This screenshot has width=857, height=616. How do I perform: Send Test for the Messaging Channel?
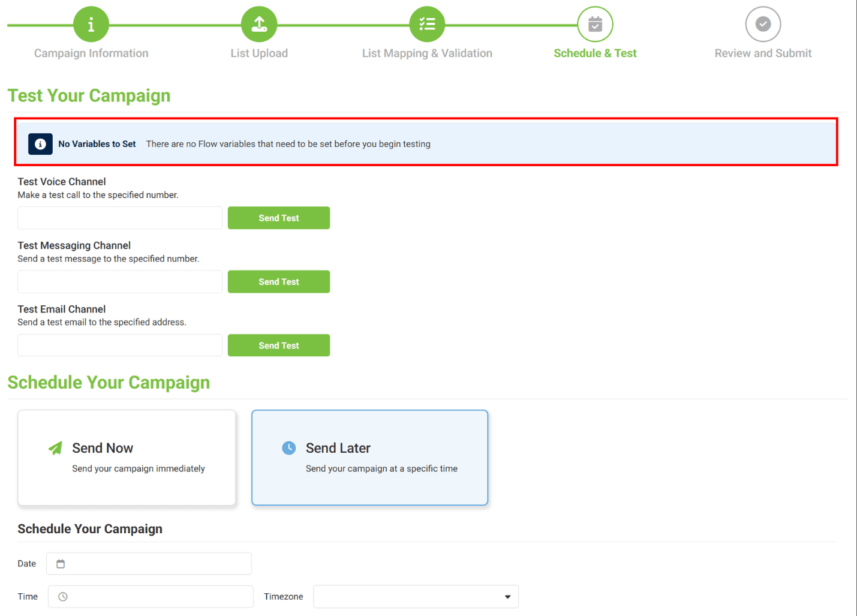pyautogui.click(x=279, y=282)
